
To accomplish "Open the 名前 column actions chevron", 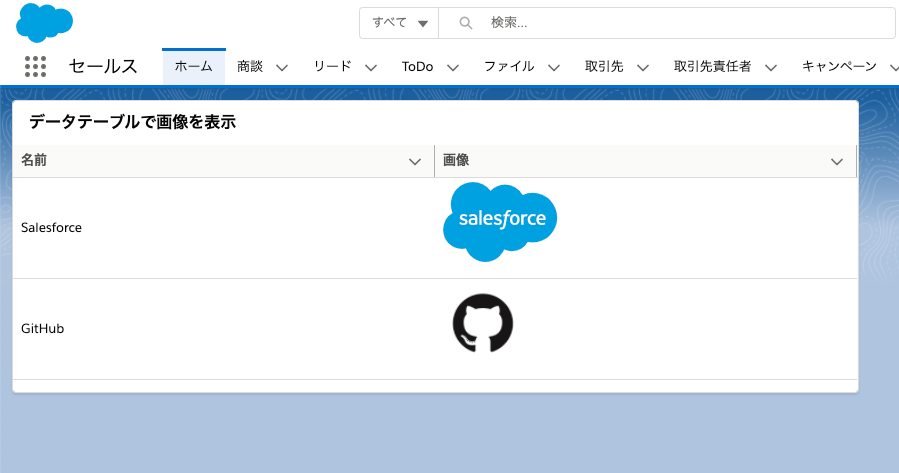I will [x=415, y=162].
